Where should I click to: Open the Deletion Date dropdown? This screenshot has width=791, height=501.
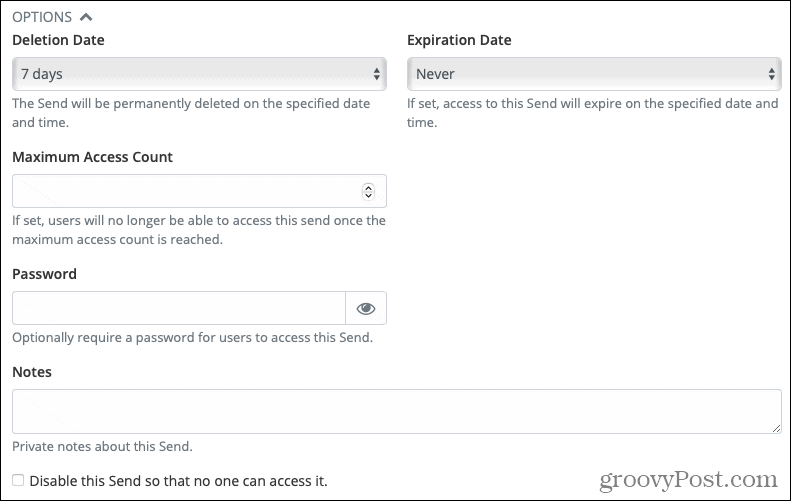199,74
